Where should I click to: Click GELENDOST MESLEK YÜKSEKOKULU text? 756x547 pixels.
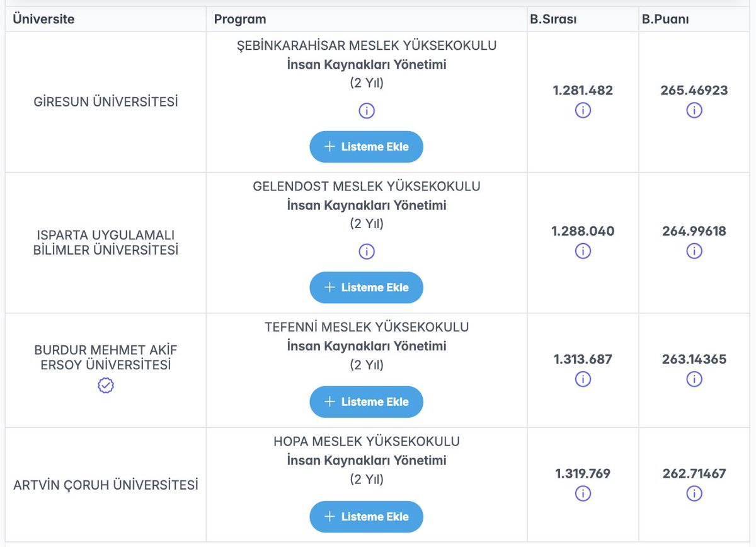(367, 187)
